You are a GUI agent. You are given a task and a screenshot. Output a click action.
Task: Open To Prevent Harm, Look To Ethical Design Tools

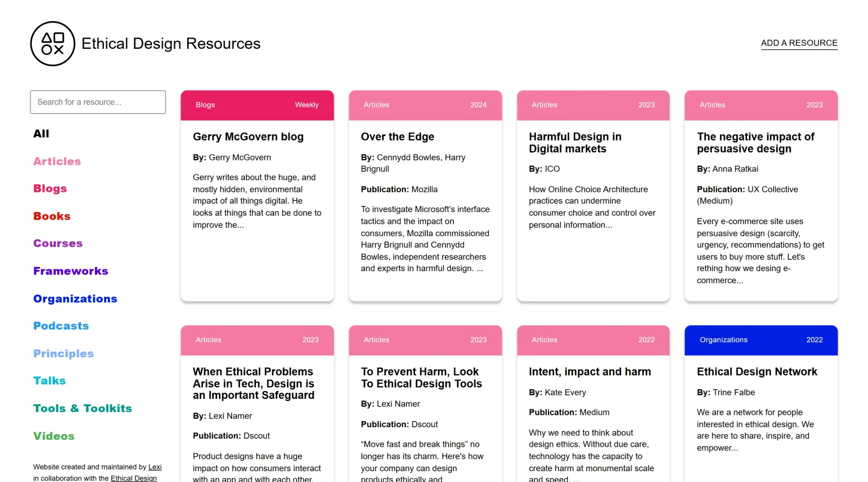click(x=422, y=377)
